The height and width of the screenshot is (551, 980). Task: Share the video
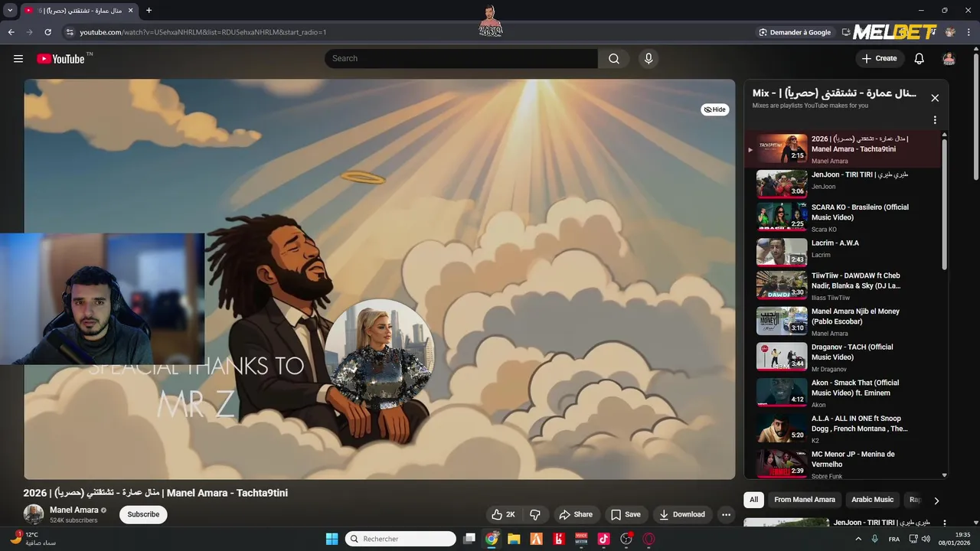576,515
